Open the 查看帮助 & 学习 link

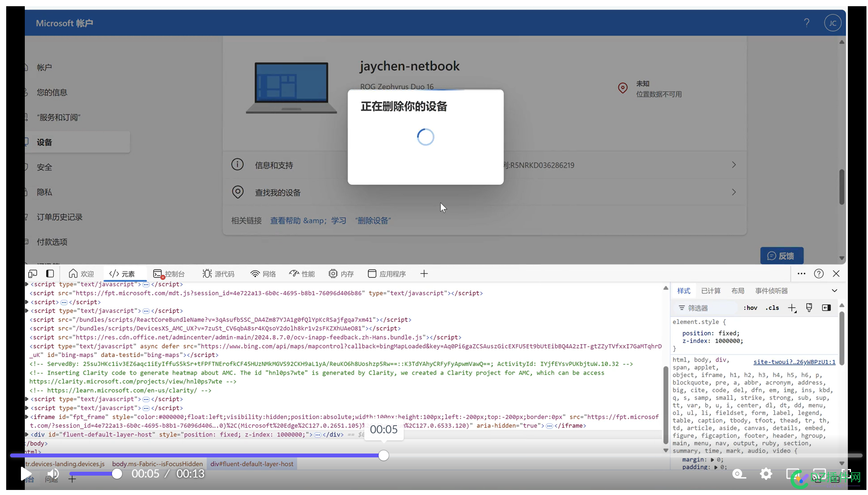point(308,221)
